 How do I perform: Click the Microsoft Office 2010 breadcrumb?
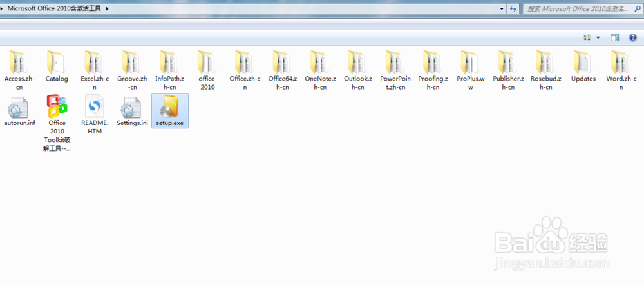[54, 8]
